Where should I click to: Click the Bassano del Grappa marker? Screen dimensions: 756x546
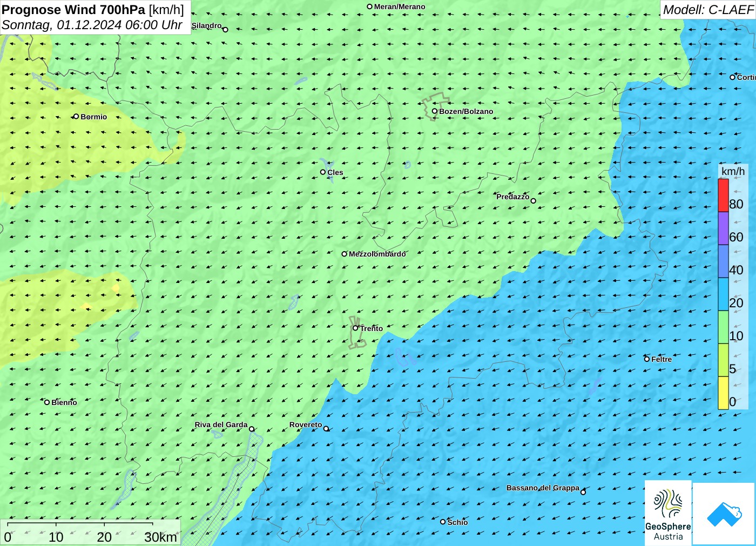tap(583, 492)
